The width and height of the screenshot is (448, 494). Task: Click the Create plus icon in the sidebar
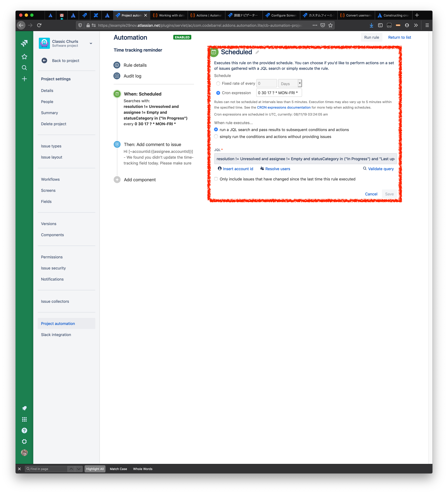tap(24, 79)
